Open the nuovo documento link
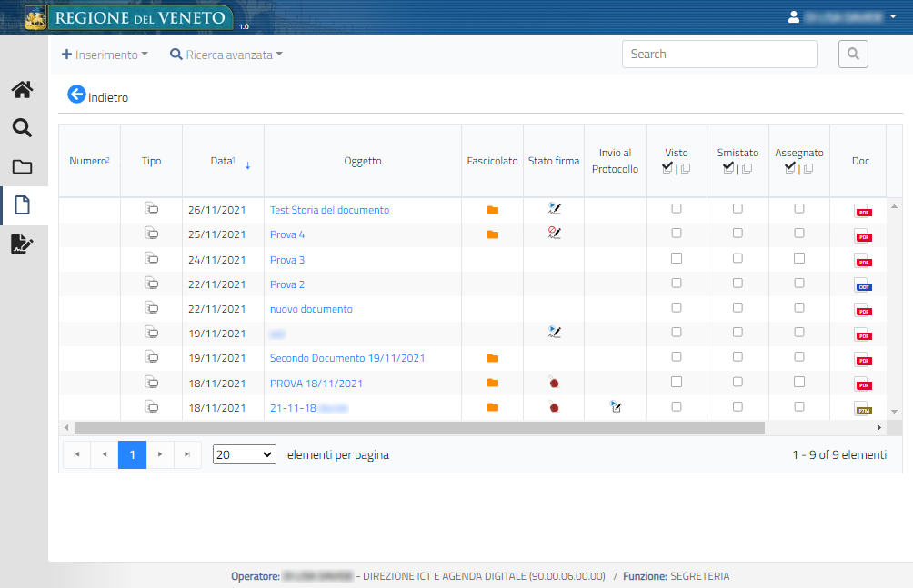This screenshot has width=913, height=588. click(311, 309)
